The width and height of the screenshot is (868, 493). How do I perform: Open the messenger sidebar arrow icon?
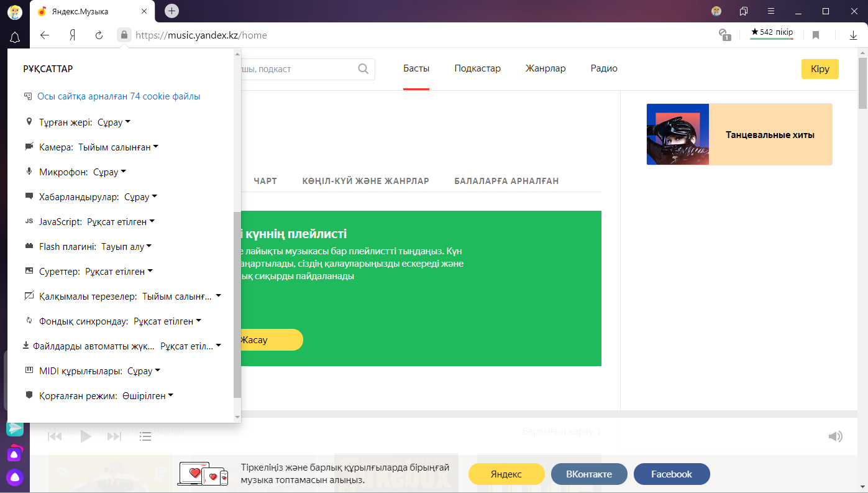(x=15, y=429)
